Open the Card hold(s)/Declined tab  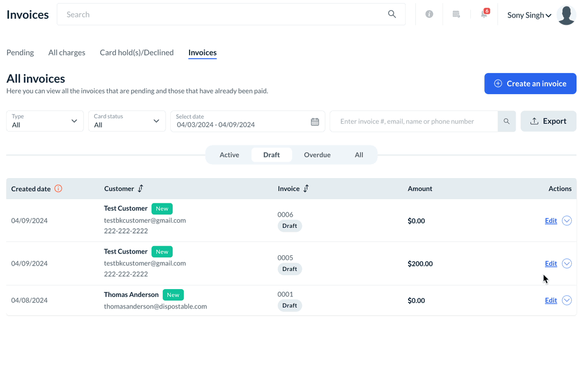[x=136, y=53]
